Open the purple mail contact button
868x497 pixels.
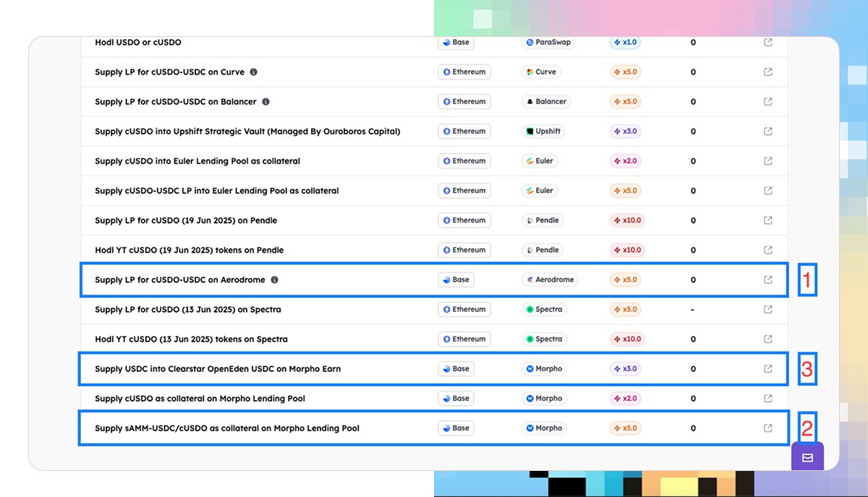click(807, 457)
